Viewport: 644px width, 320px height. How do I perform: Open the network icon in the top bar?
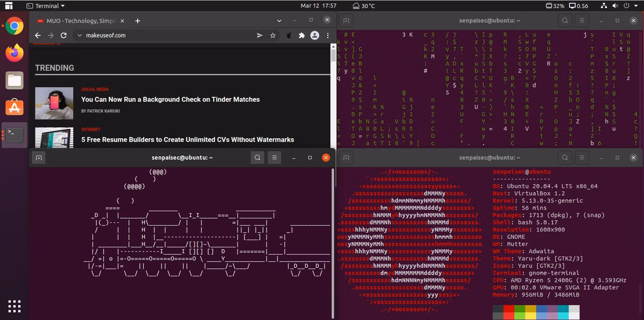604,6
